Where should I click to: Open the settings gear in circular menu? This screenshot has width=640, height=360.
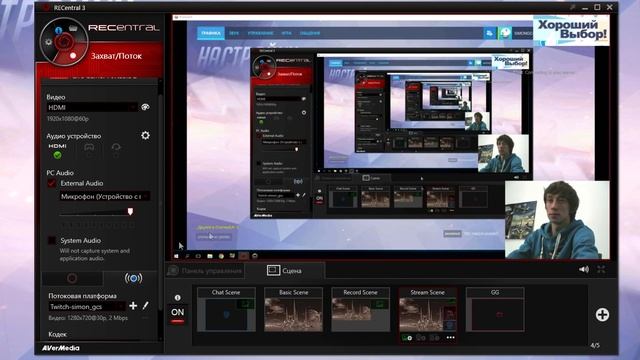point(48,42)
